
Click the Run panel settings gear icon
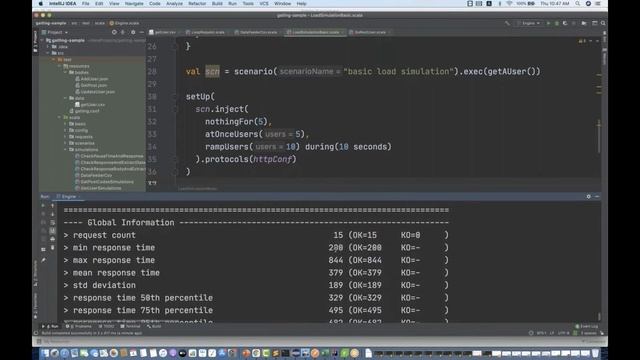coord(588,197)
